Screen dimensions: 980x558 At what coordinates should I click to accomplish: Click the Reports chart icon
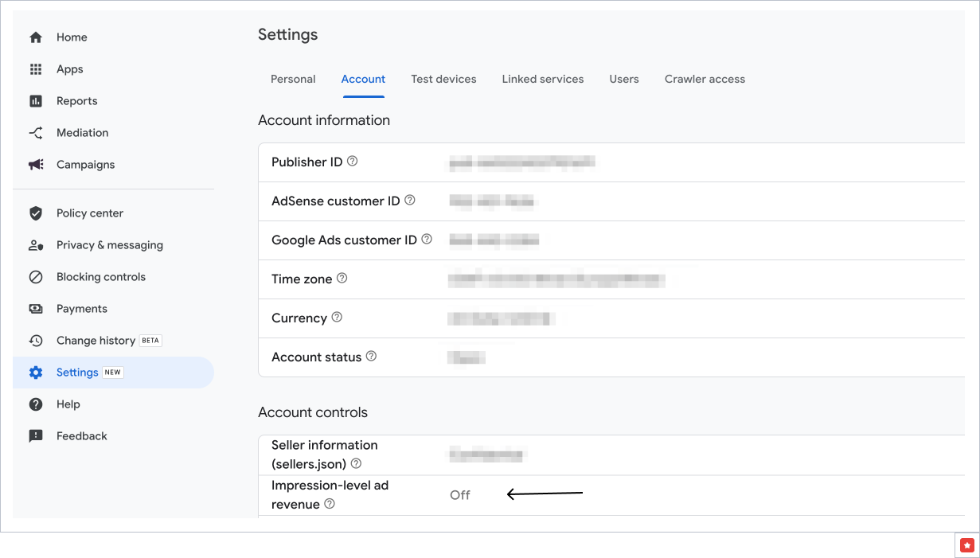pyautogui.click(x=36, y=101)
